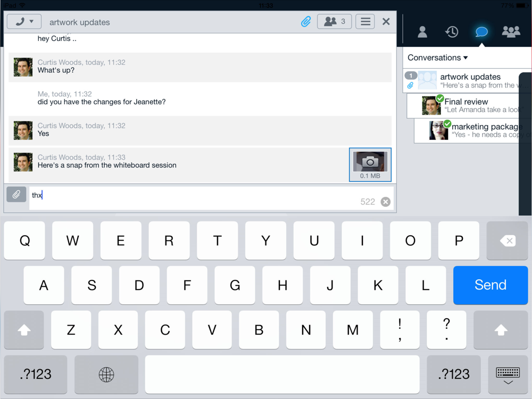Tap the attach file button beside input
The image size is (532, 399).
[16, 194]
